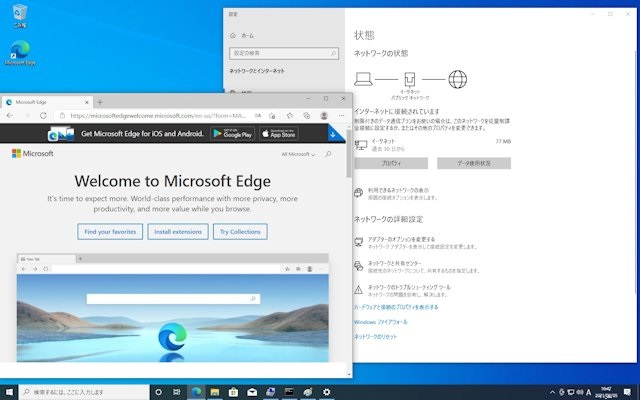Open Collections icon in Edge toolbar

pyautogui.click(x=307, y=116)
